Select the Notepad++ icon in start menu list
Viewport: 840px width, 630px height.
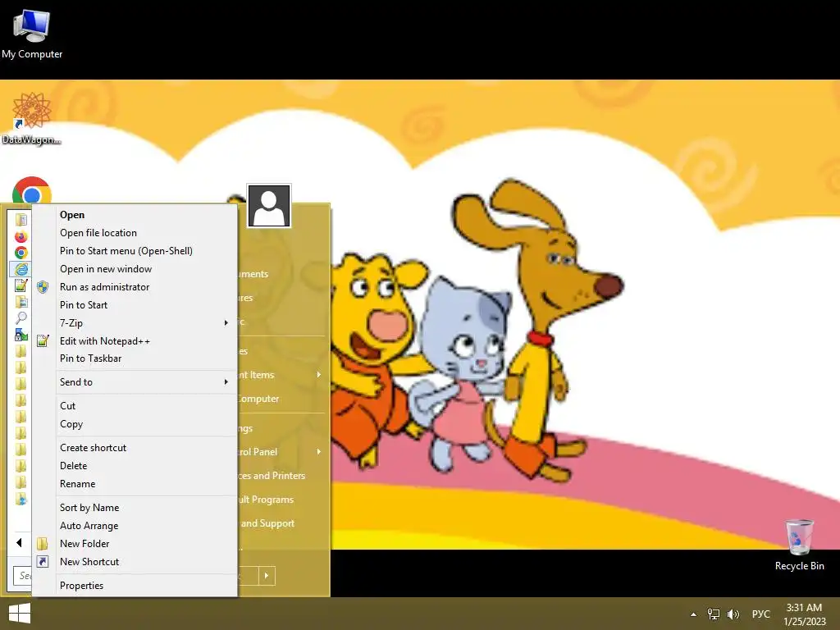[x=21, y=285]
